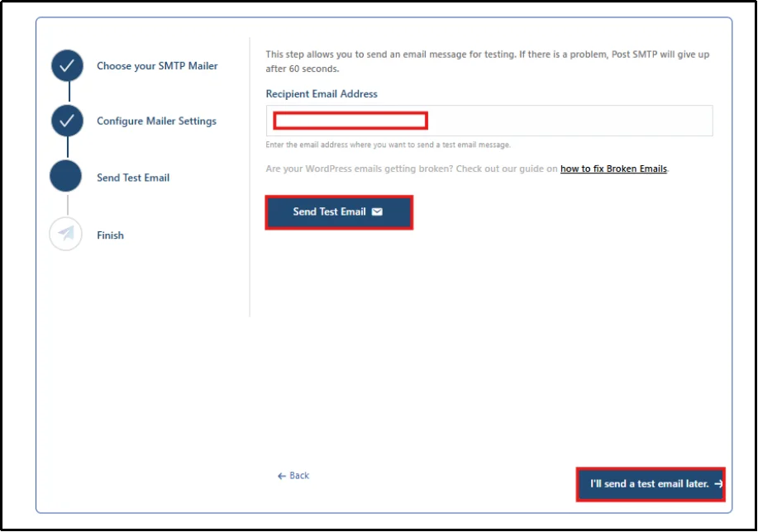
Task: Focus the Recipient Email Address field
Action: tap(489, 121)
